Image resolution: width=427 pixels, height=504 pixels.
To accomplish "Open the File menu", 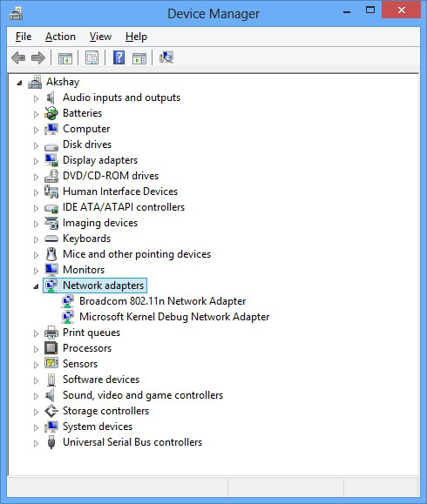I will (24, 37).
